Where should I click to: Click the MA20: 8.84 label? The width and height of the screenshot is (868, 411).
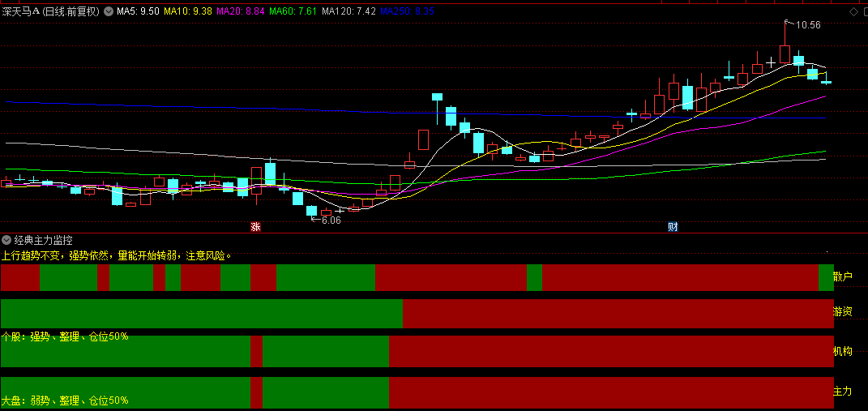click(240, 11)
